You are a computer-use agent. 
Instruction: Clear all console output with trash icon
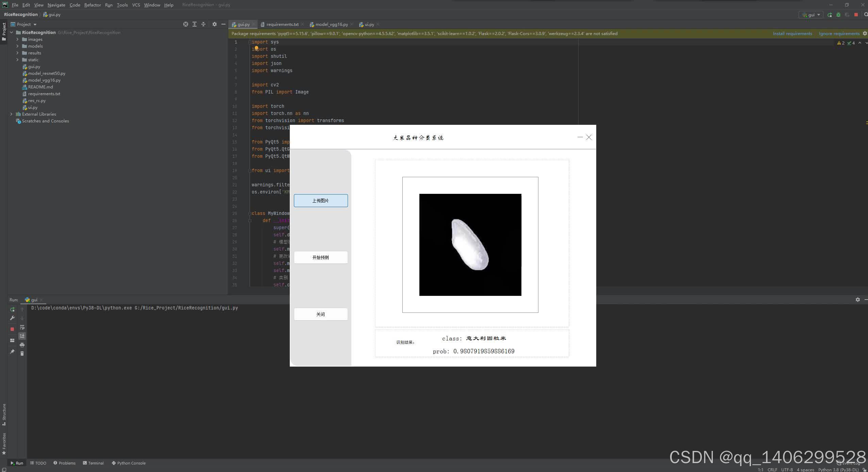[x=22, y=354]
